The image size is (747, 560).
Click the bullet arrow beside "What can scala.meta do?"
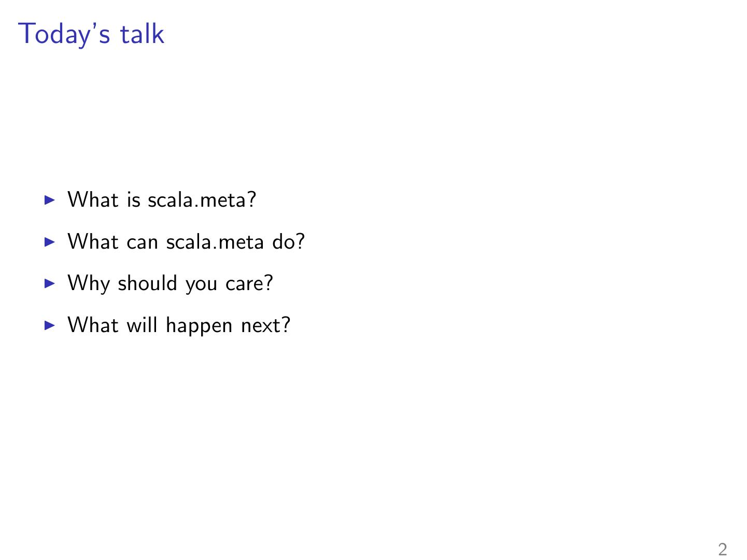[50, 241]
